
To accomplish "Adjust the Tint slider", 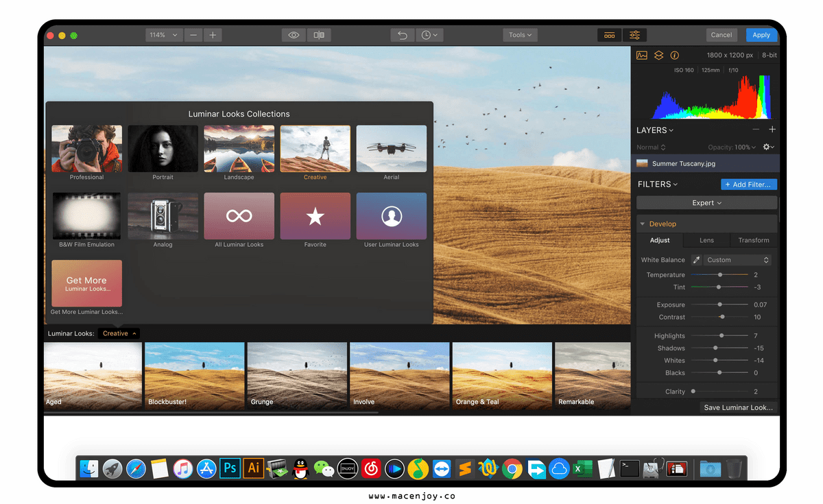I will [x=719, y=287].
